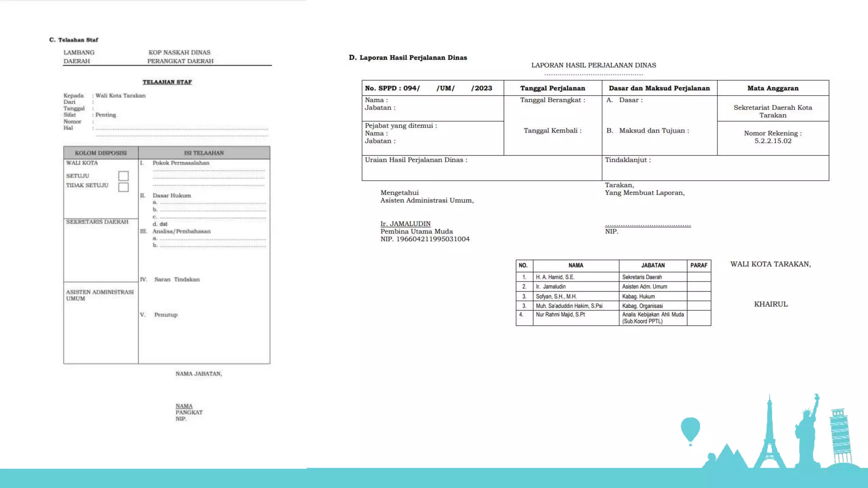Tick the TIDAK SETUJU checkbox
Image resolution: width=868 pixels, height=488 pixels.
(123, 187)
